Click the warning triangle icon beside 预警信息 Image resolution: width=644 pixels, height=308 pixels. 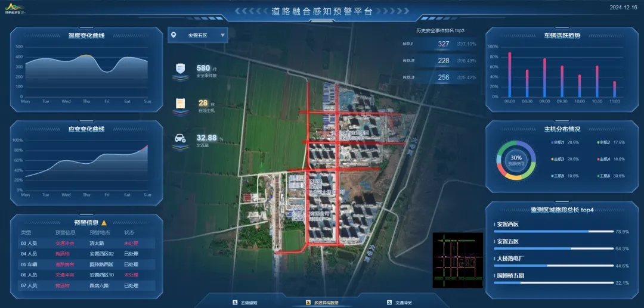coord(104,222)
